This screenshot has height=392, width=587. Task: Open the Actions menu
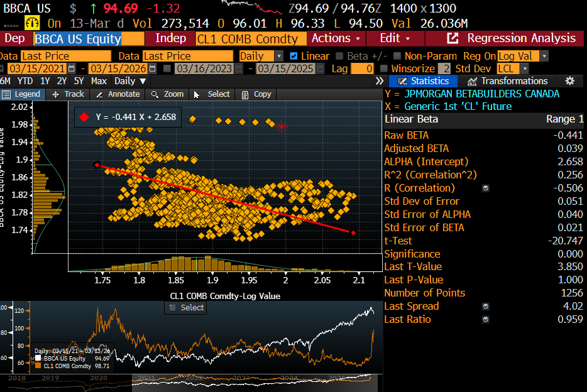coord(332,38)
